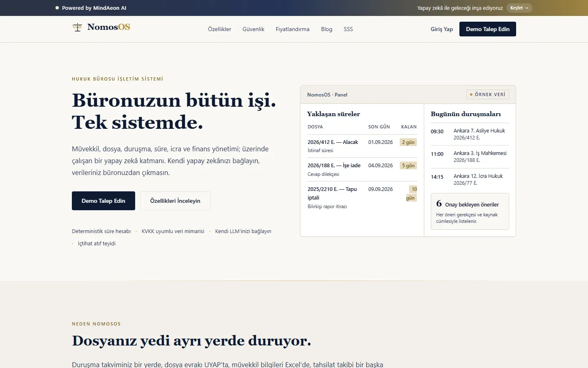The height and width of the screenshot is (368, 588).
Task: Click the 2 gün remaining badge
Action: point(408,142)
